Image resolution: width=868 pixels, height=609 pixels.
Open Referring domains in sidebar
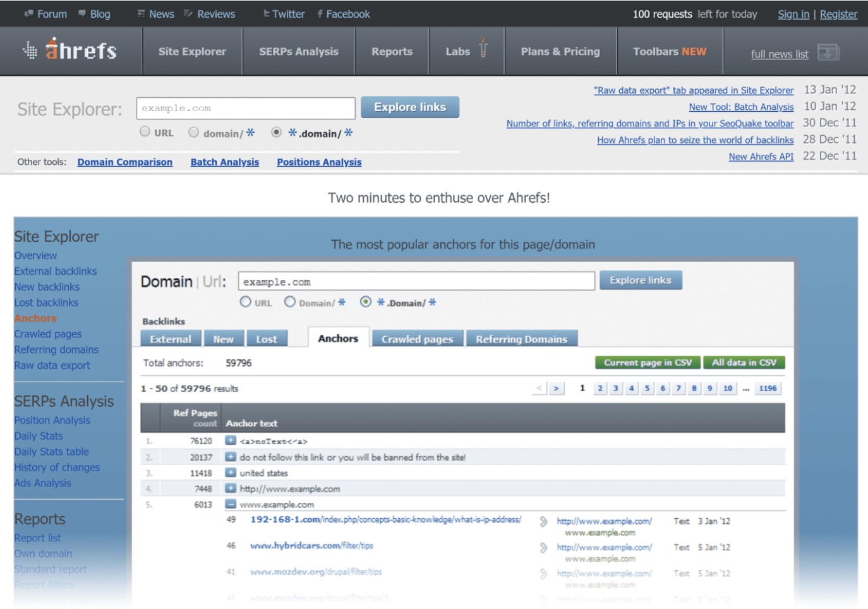(56, 349)
